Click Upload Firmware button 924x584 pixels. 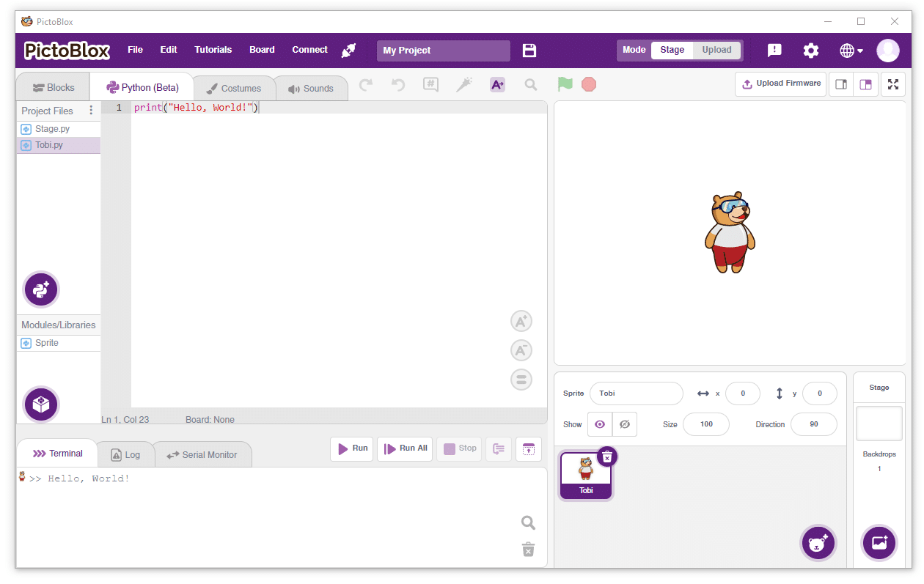(781, 84)
